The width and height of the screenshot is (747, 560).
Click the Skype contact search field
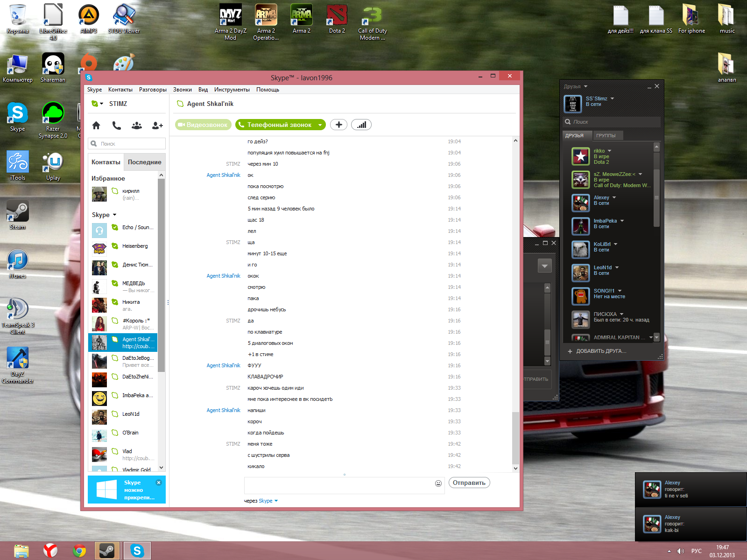[x=127, y=144]
